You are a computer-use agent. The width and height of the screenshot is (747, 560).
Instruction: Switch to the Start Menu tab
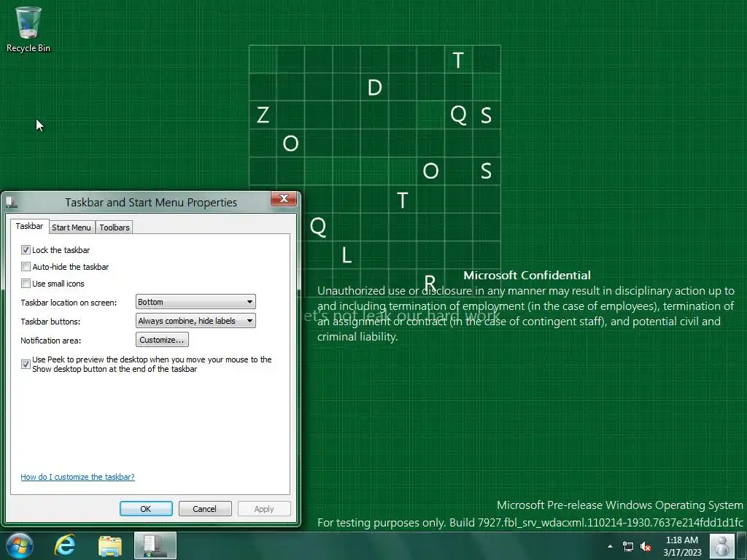pos(71,227)
